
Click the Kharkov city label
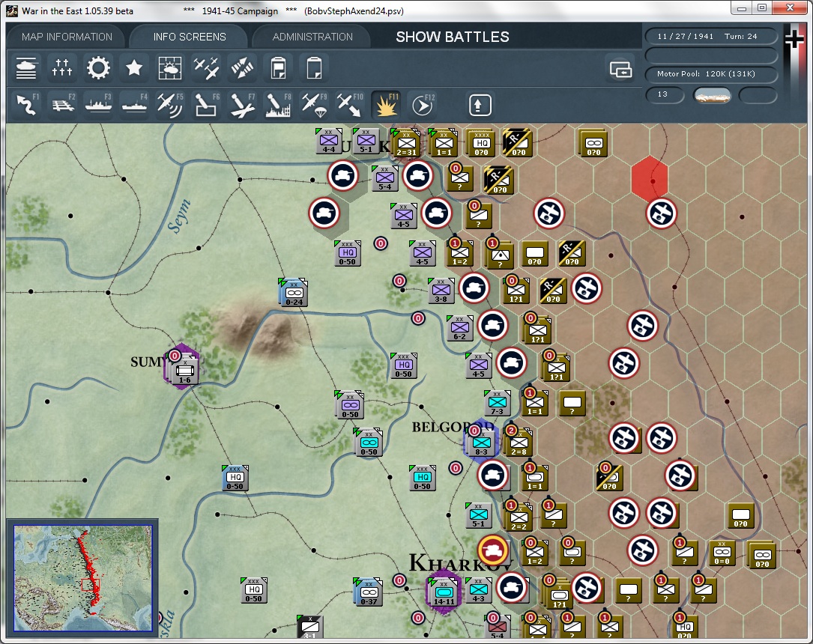(x=460, y=563)
